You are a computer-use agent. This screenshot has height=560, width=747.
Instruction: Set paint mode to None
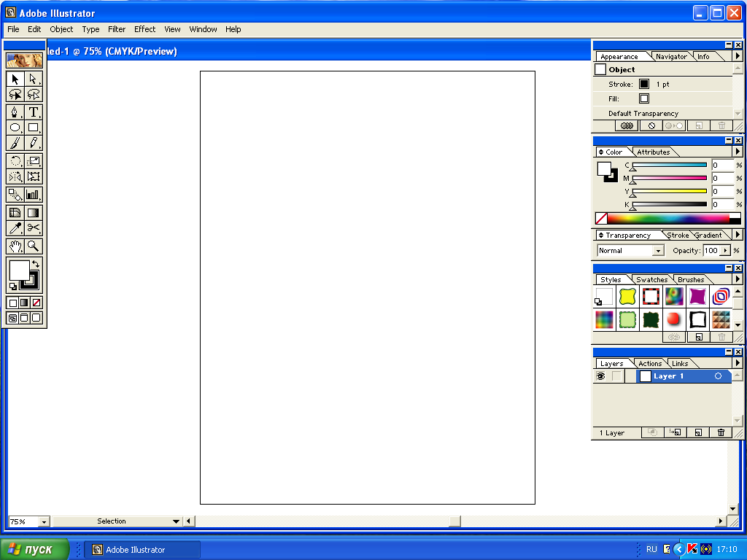[36, 303]
